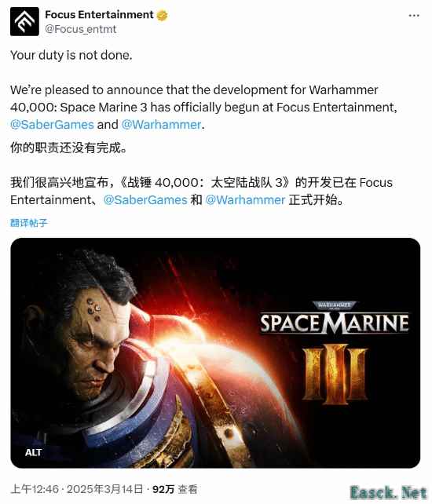Open @SaberGames mention in Chinese translation
The height and width of the screenshot is (504, 432).
point(145,200)
